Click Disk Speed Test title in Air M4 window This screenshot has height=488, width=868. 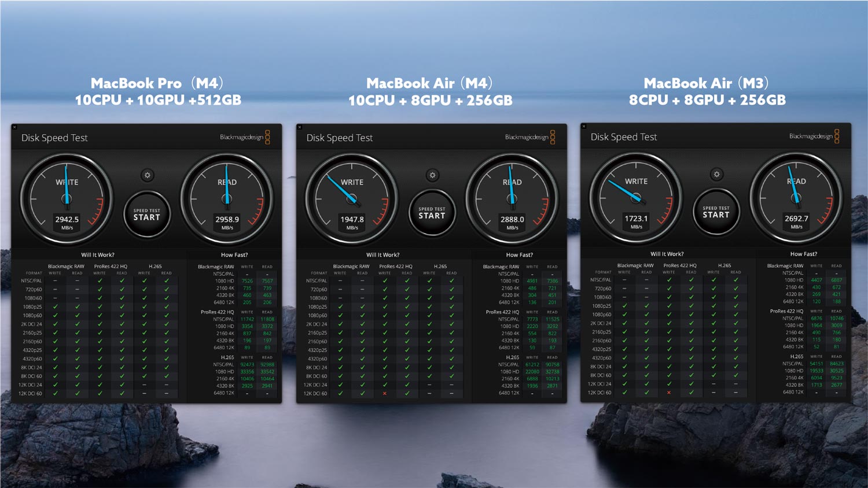pos(340,138)
